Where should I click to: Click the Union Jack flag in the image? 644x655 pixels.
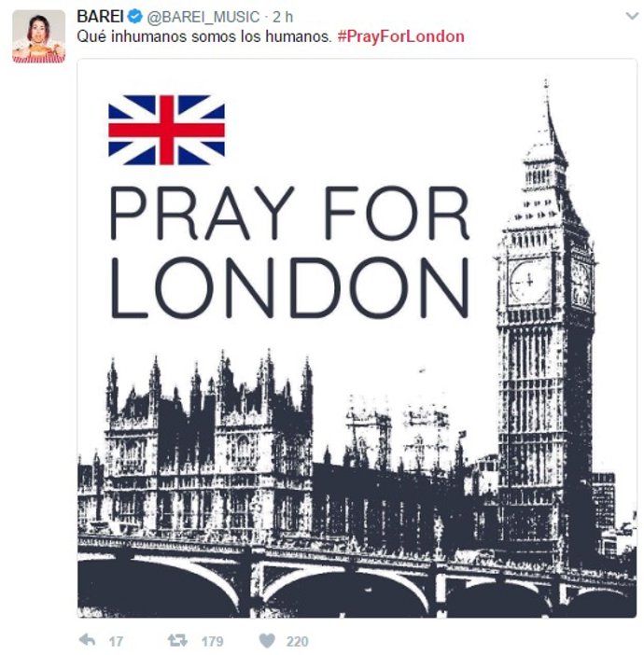coord(166,130)
